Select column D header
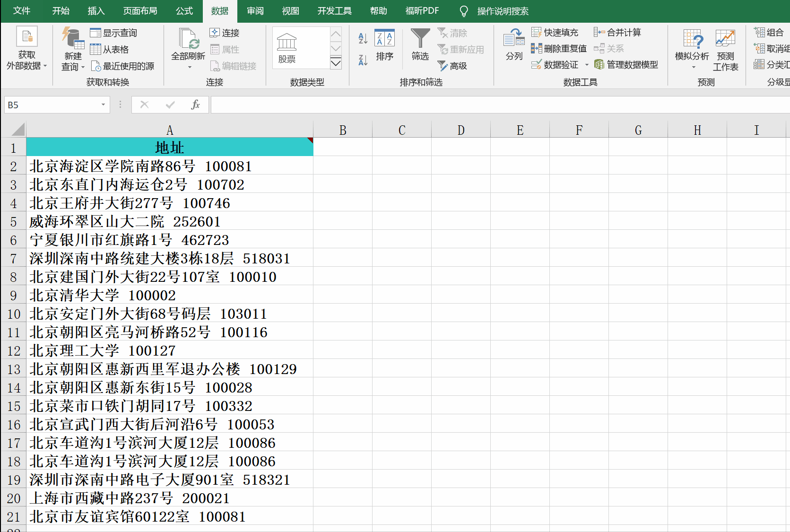 point(461,130)
